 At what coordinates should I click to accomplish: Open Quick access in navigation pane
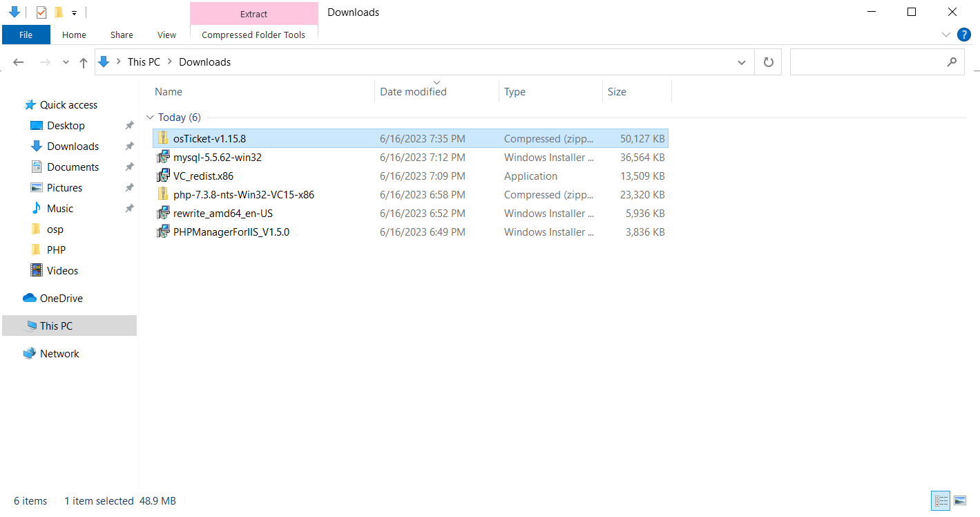(68, 105)
